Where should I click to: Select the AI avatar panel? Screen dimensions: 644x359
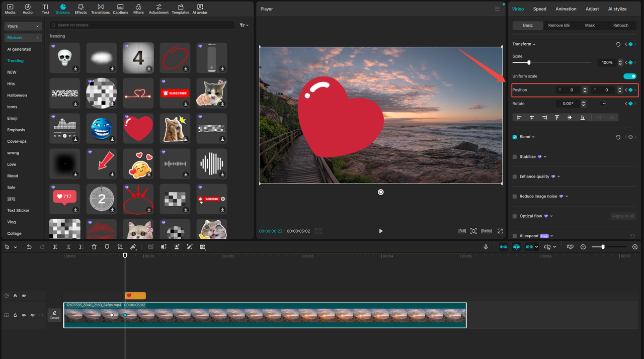coord(200,9)
